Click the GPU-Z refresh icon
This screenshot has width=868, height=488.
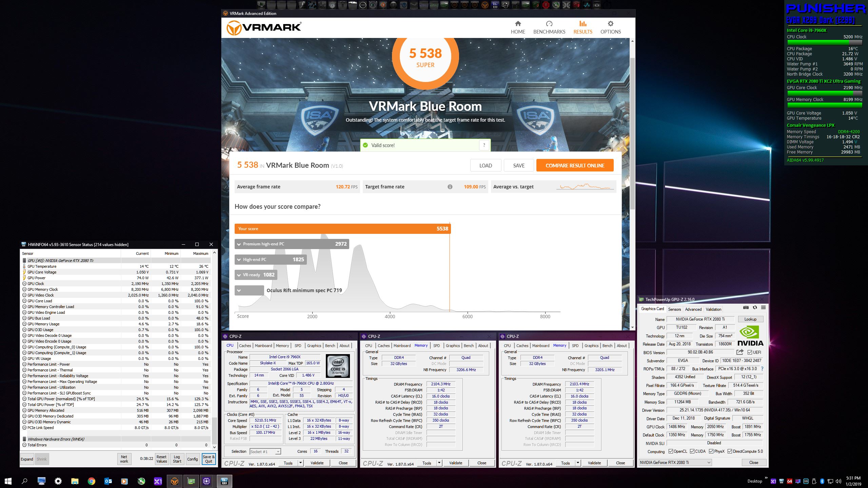pos(755,308)
